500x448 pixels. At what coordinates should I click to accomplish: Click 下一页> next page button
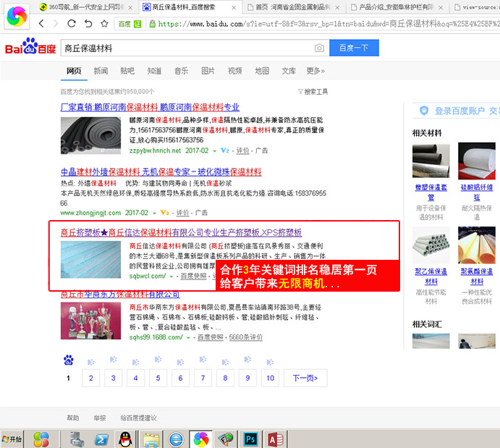click(x=305, y=379)
